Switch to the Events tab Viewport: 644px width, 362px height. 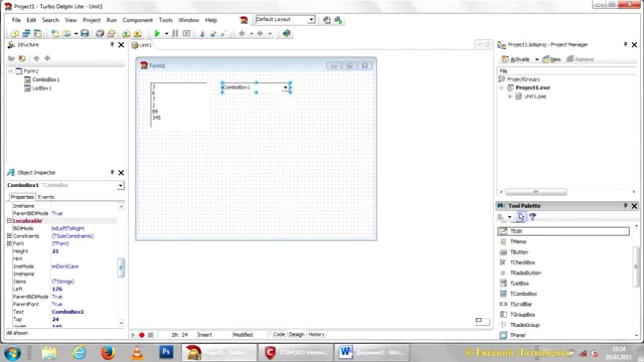coord(46,197)
